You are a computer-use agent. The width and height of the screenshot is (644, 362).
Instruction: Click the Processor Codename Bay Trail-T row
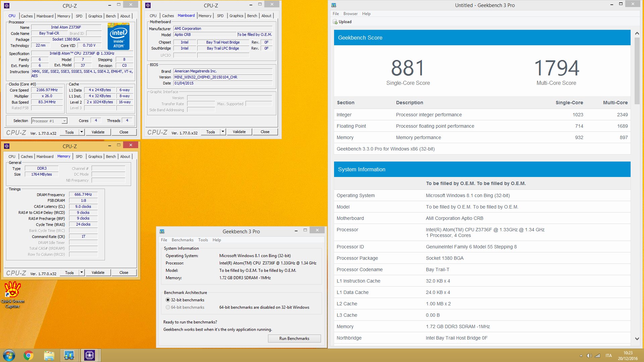pyautogui.click(x=482, y=269)
